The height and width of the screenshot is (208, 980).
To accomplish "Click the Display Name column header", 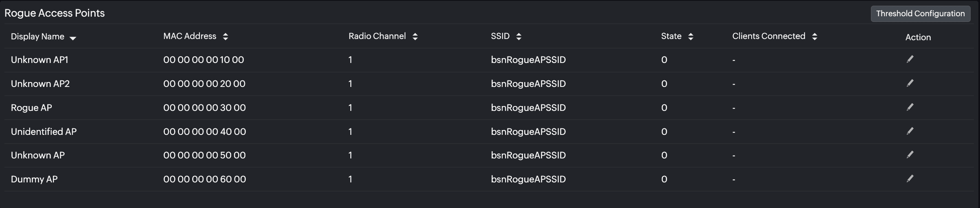I will pos(37,37).
